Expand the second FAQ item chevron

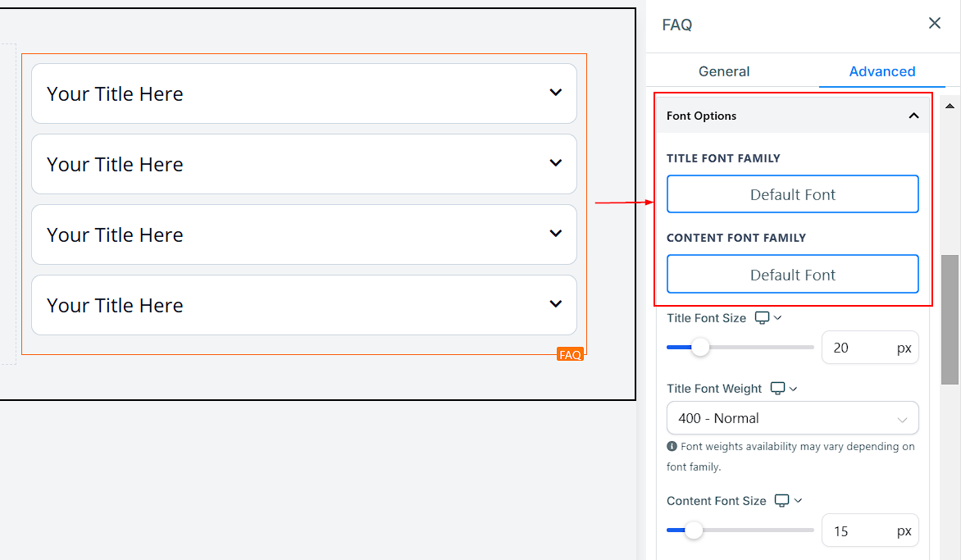coord(555,163)
